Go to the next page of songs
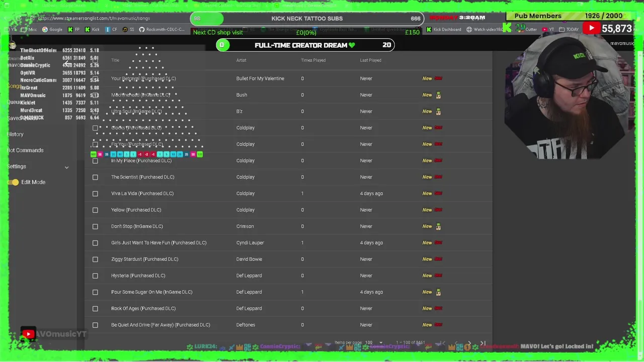 click(x=469, y=343)
